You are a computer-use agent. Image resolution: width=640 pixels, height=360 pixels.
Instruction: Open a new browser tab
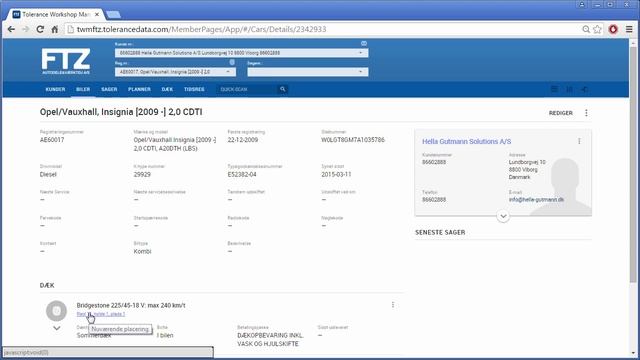point(113,15)
